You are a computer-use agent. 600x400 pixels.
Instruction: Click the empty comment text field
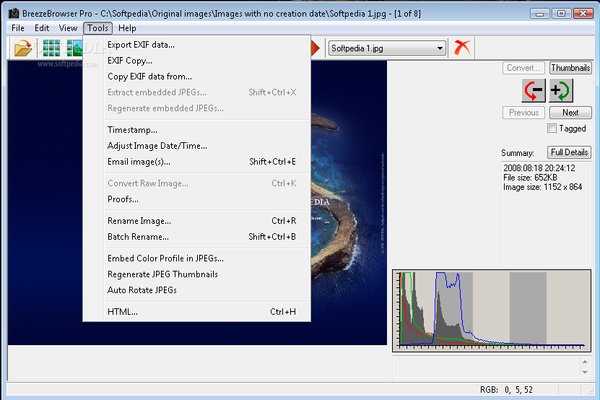486,367
